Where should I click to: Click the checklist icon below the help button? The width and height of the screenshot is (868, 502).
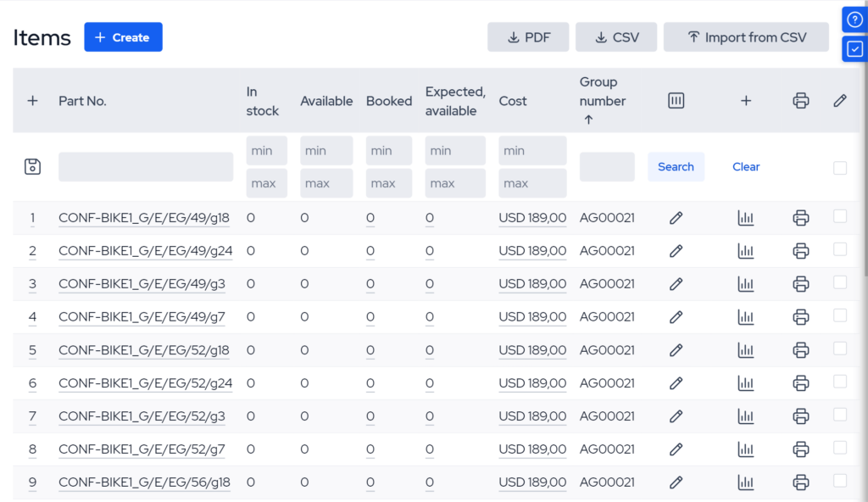[x=854, y=48]
